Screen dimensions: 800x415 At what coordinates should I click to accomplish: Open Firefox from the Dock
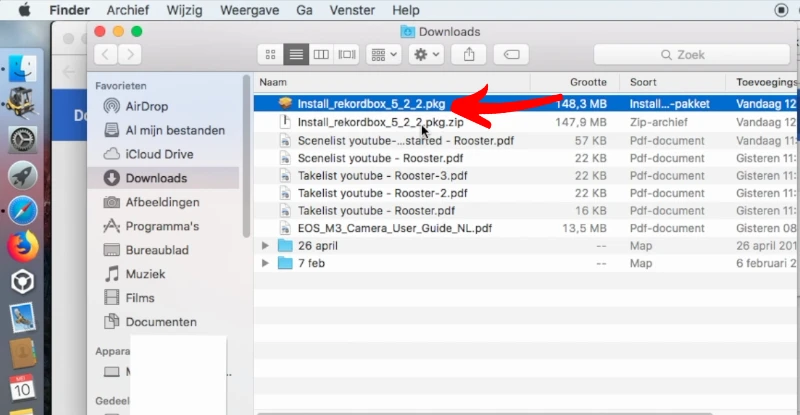22,246
